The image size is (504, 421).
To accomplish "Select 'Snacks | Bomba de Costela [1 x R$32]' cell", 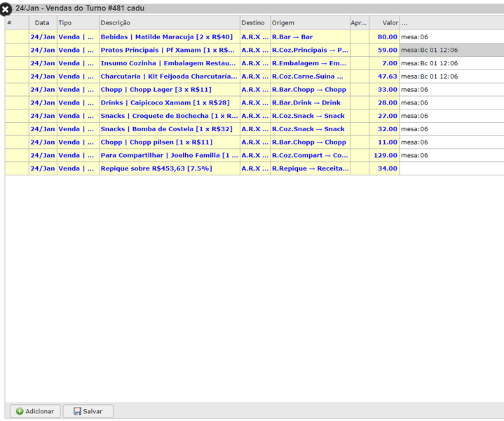I will click(x=170, y=129).
